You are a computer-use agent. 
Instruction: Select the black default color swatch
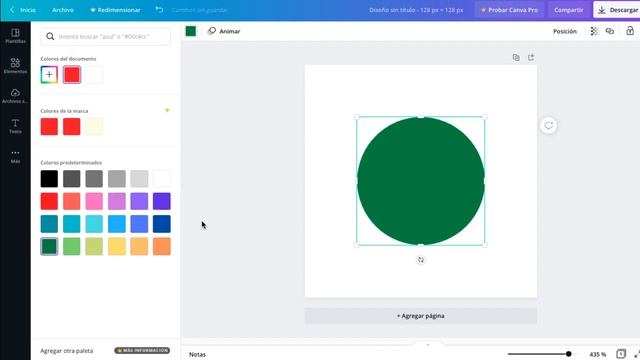point(49,179)
